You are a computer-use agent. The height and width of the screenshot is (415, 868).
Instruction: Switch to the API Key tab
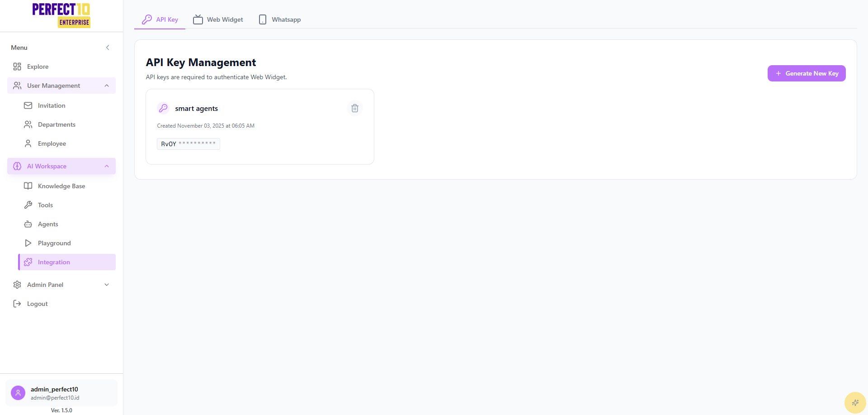click(160, 19)
